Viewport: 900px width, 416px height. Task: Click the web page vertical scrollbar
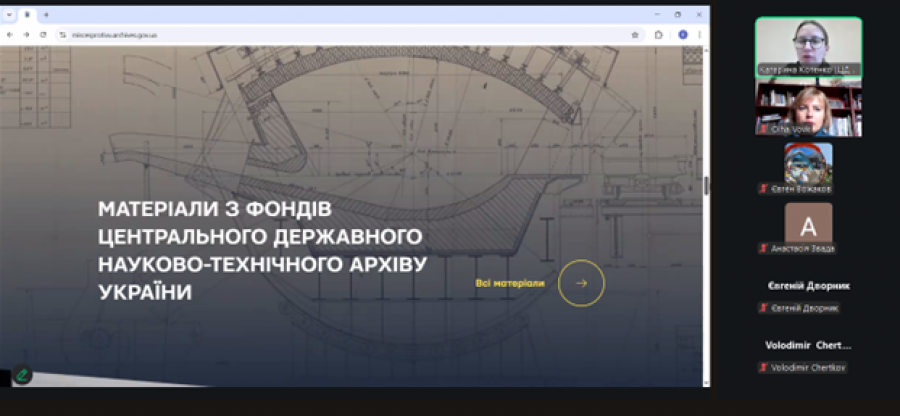click(706, 186)
